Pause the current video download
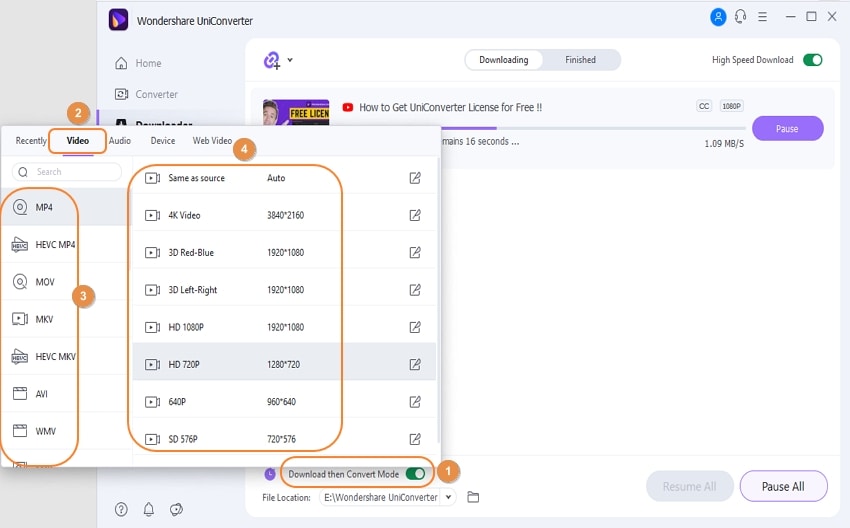850x528 pixels. pos(788,128)
